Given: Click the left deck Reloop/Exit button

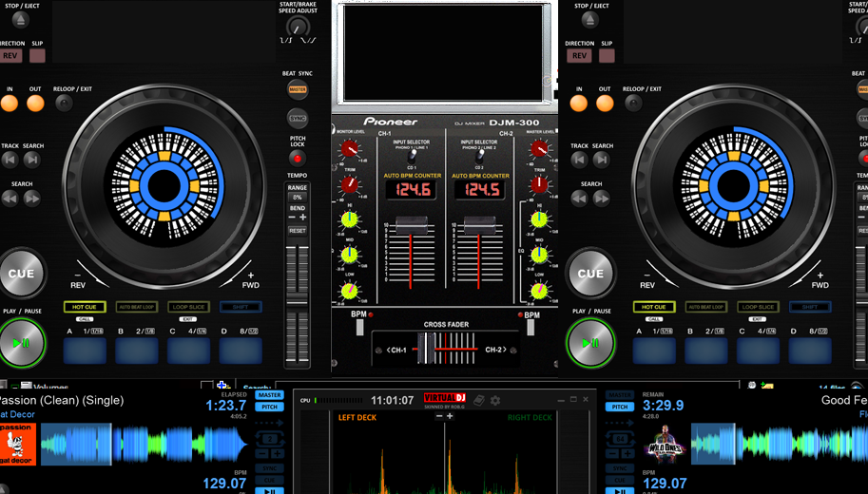Looking at the screenshot, I should (65, 103).
